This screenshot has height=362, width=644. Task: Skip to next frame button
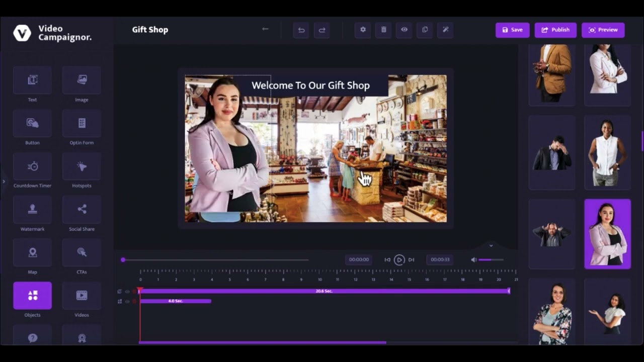click(x=411, y=259)
